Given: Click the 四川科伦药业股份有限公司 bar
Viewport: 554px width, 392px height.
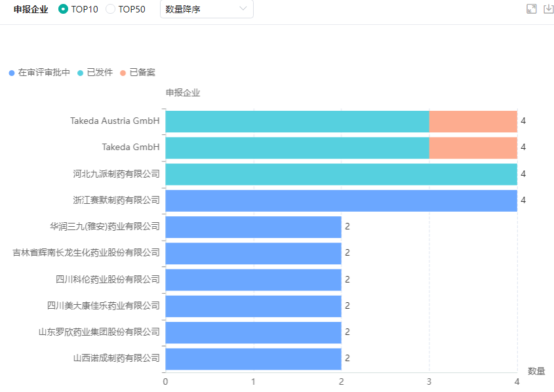Looking at the screenshot, I should 253,279.
